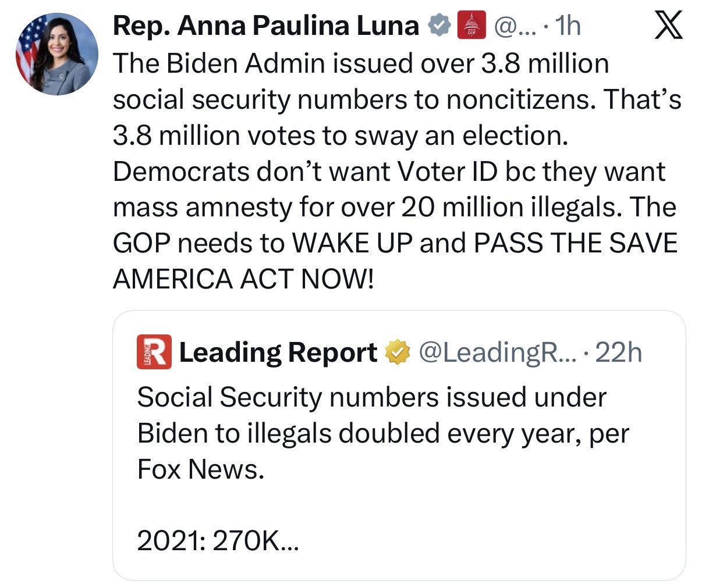The image size is (702, 588).
Task: Click the Leading Report red logo avatar
Action: click(154, 352)
